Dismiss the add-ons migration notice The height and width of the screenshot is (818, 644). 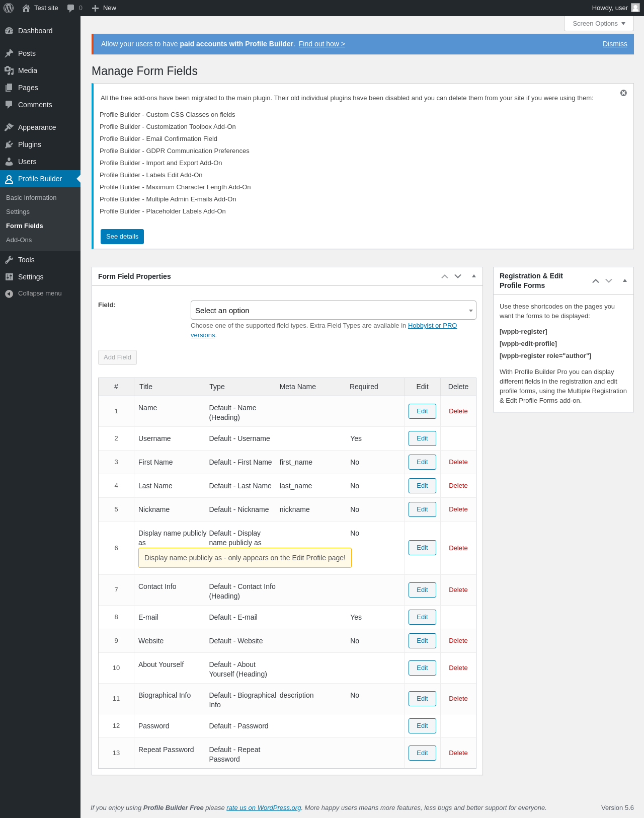[623, 93]
